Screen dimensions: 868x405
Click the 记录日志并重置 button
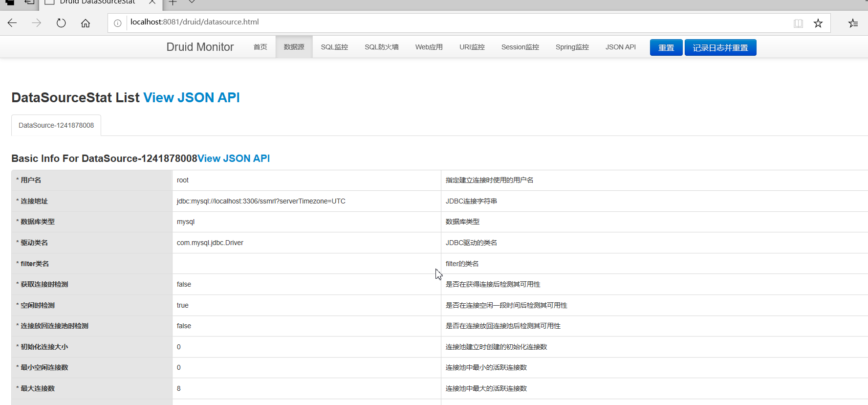720,47
